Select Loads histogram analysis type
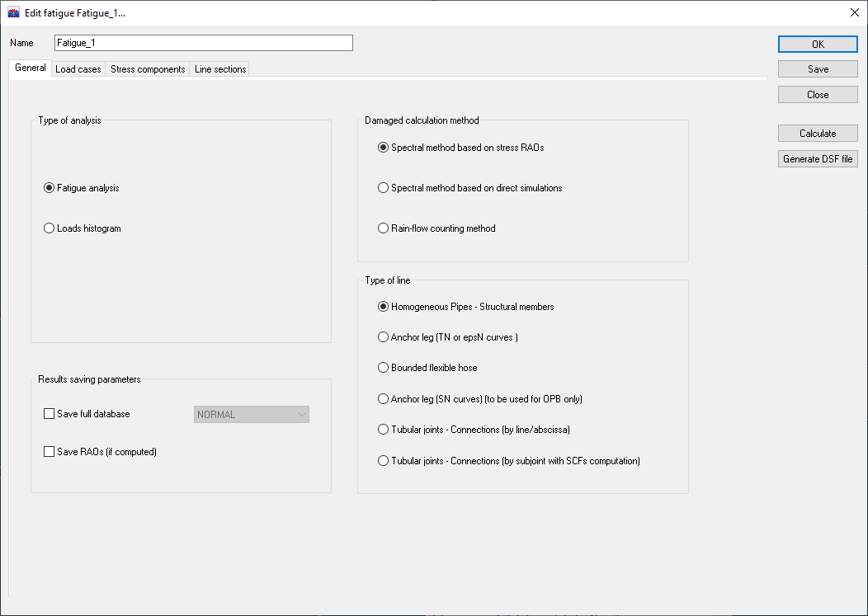 coord(49,228)
